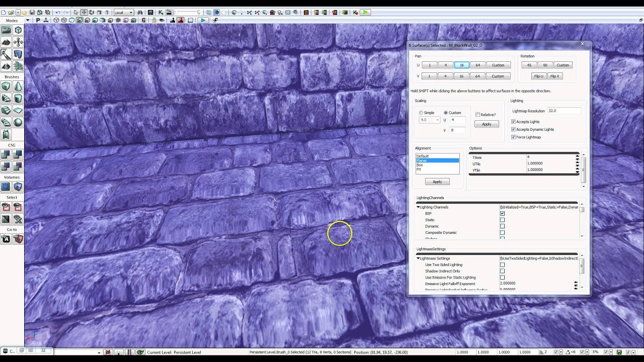Rotate texture by 45 degrees
Image resolution: width=644 pixels, height=362 pixels.
click(529, 65)
